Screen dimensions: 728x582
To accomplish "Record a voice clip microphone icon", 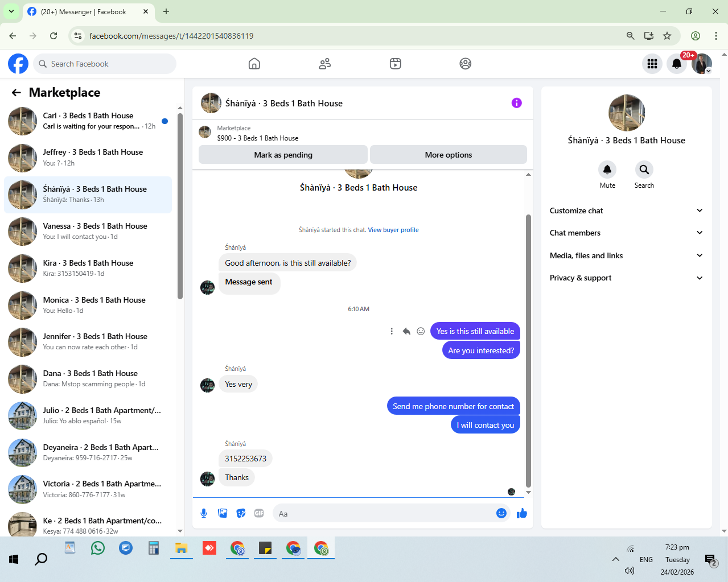I will (204, 513).
